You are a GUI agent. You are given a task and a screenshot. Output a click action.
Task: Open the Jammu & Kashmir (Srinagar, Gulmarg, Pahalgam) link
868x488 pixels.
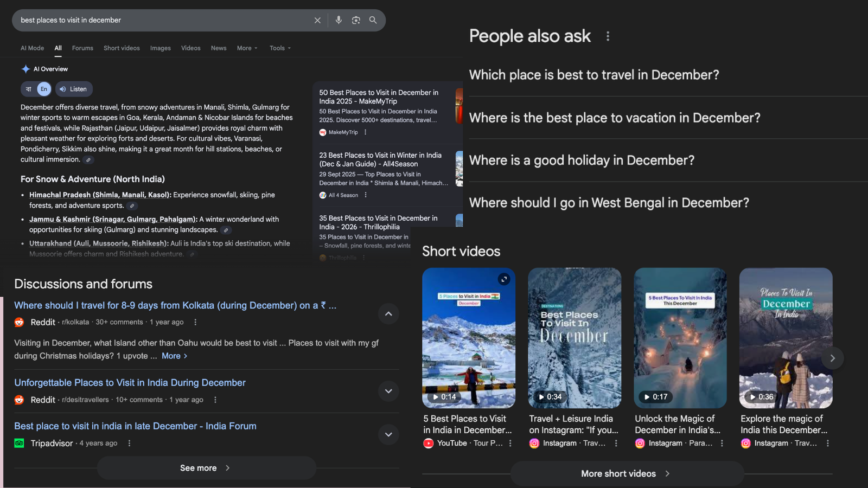pos(113,220)
